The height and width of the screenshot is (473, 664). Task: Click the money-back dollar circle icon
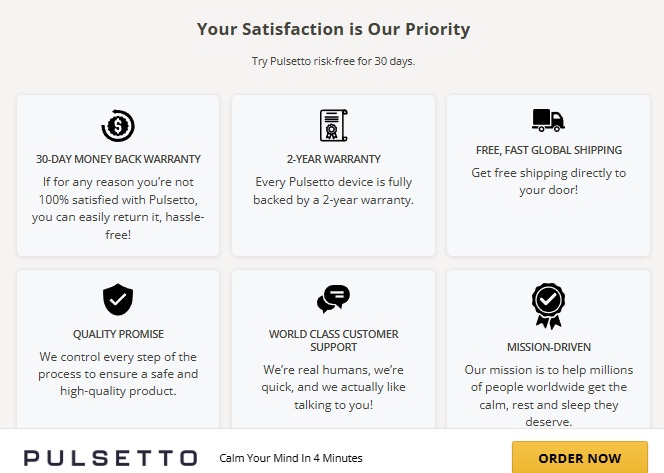118,125
